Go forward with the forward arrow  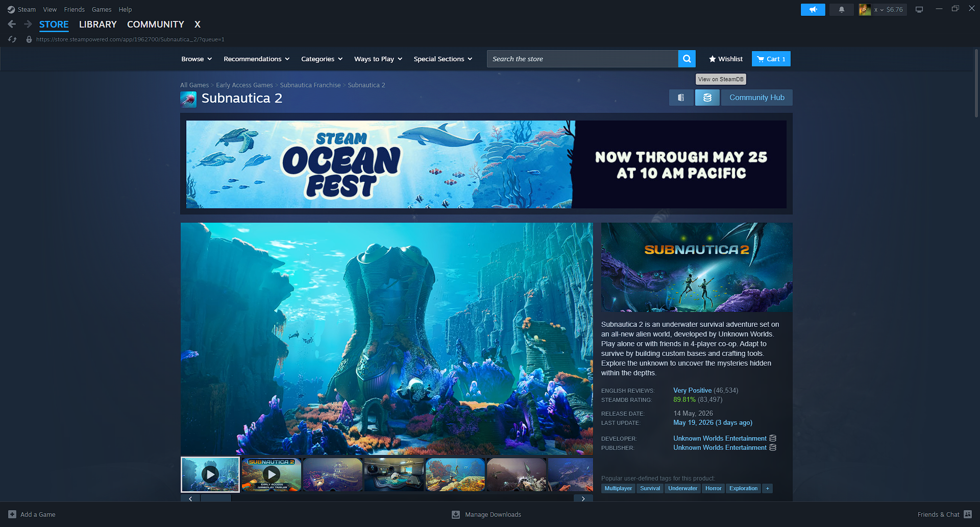28,24
